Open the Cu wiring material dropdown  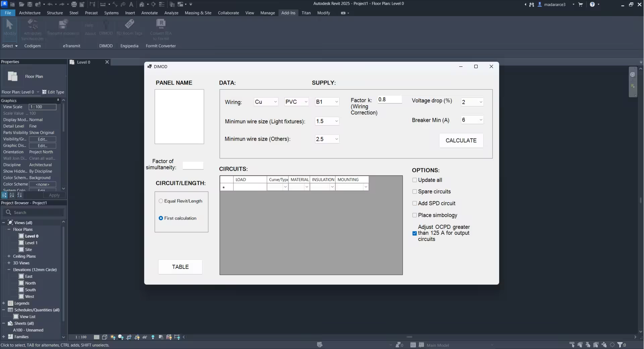click(266, 102)
